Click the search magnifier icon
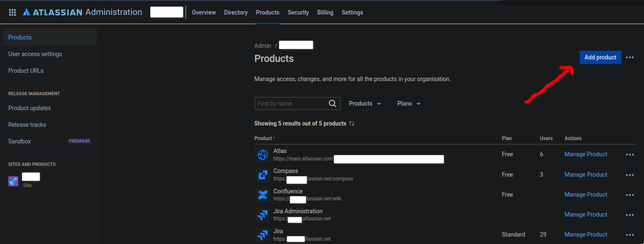The image size is (644, 244). click(x=332, y=103)
